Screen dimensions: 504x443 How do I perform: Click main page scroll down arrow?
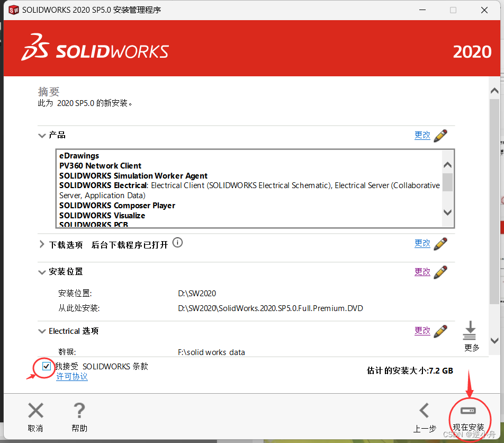[494, 340]
